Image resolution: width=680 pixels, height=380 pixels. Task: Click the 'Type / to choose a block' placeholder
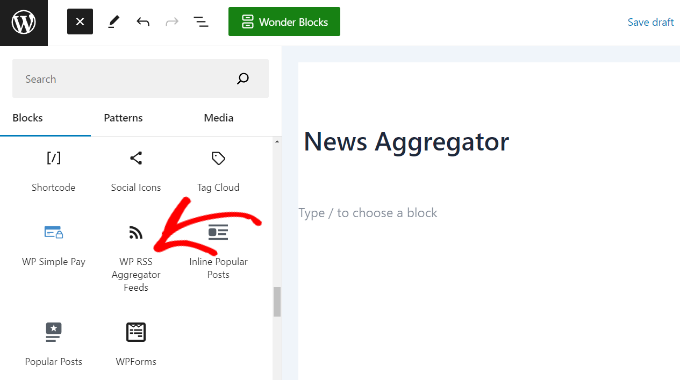[368, 213]
